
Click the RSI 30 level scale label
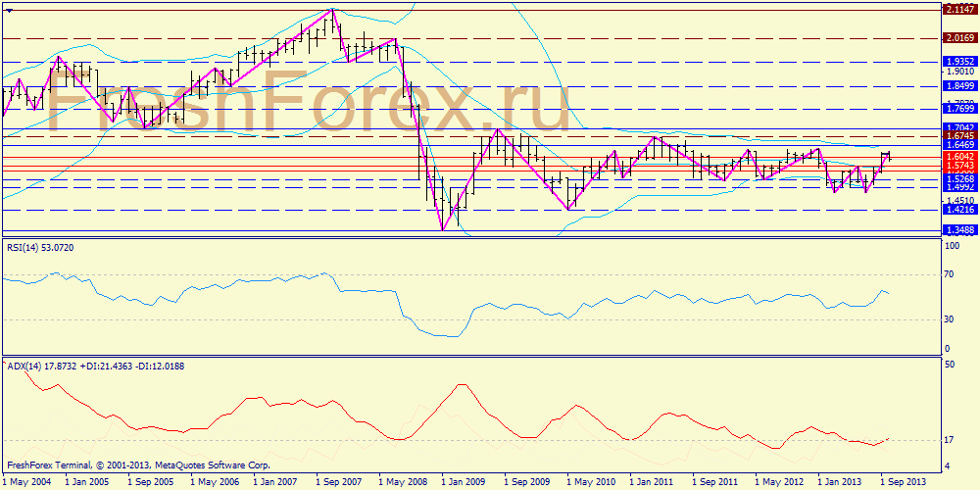click(949, 319)
